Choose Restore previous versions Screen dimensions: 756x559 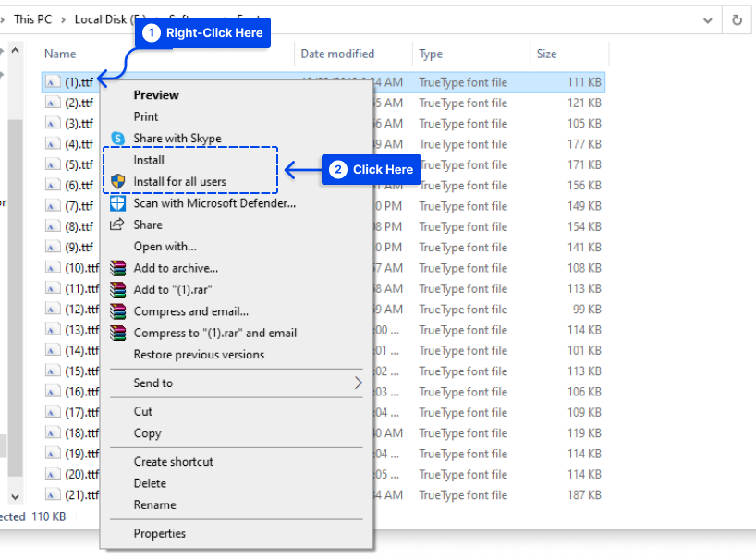(x=199, y=355)
